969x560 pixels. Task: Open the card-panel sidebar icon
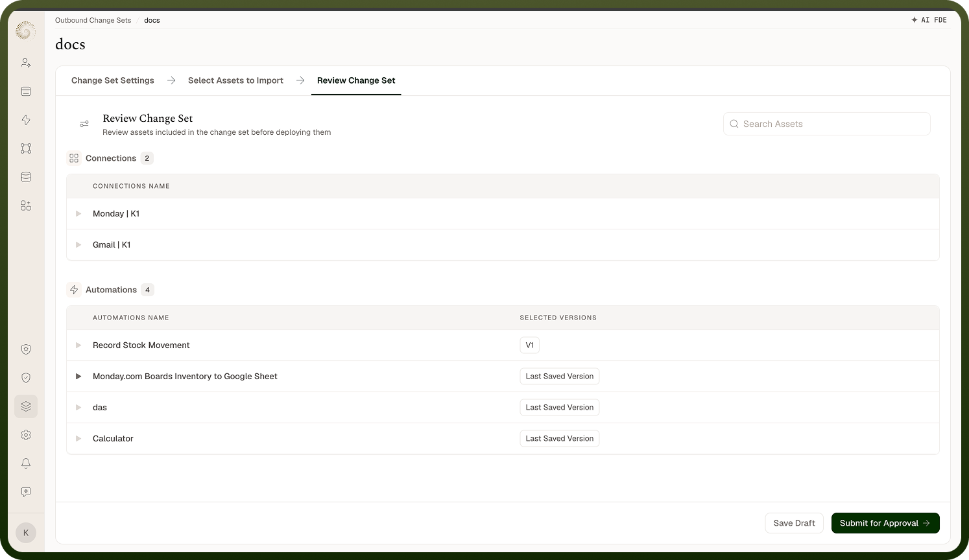point(26,91)
